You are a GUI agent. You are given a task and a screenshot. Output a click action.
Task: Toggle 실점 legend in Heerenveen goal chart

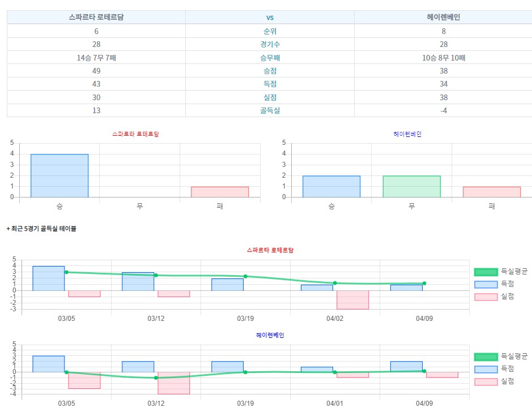click(x=494, y=382)
